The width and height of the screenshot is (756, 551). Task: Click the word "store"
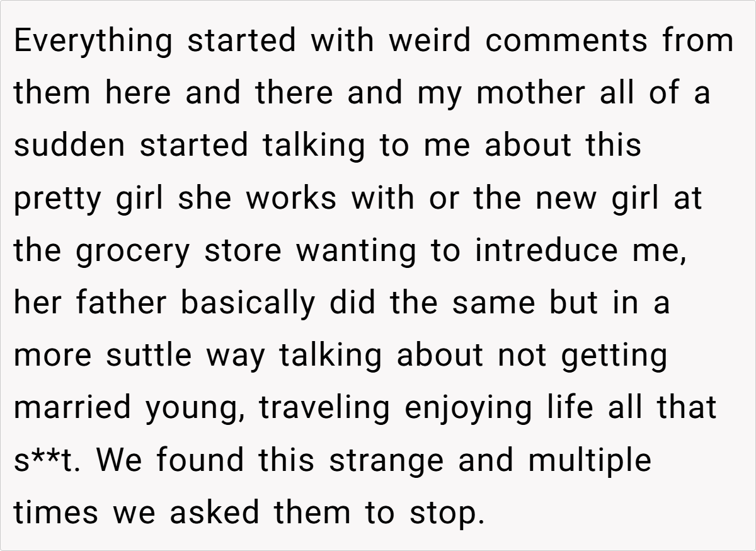[243, 250]
